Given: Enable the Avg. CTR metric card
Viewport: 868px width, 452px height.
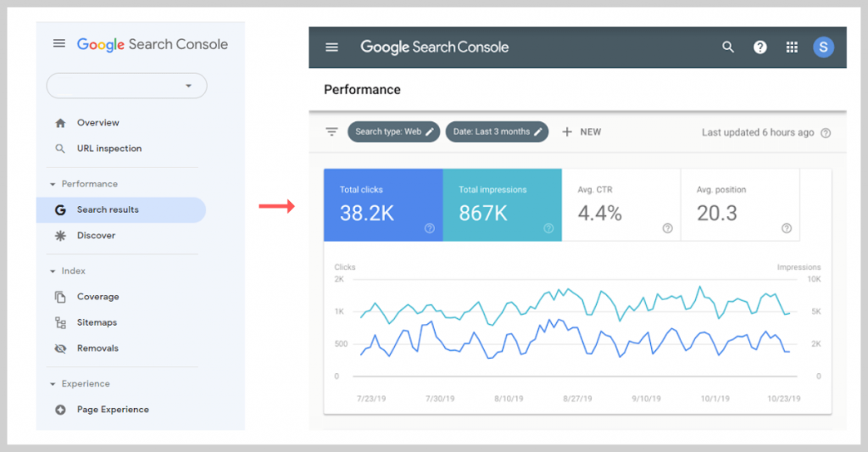Looking at the screenshot, I should click(621, 205).
